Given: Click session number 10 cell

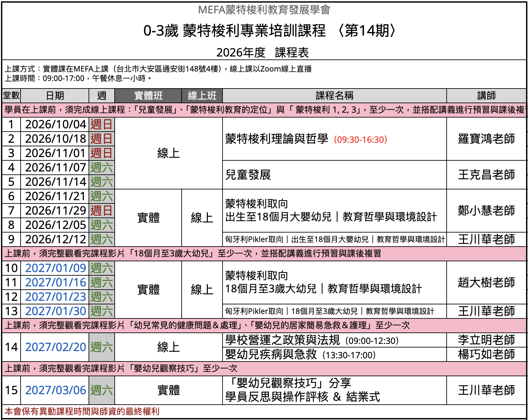Looking at the screenshot, I should (11, 268).
